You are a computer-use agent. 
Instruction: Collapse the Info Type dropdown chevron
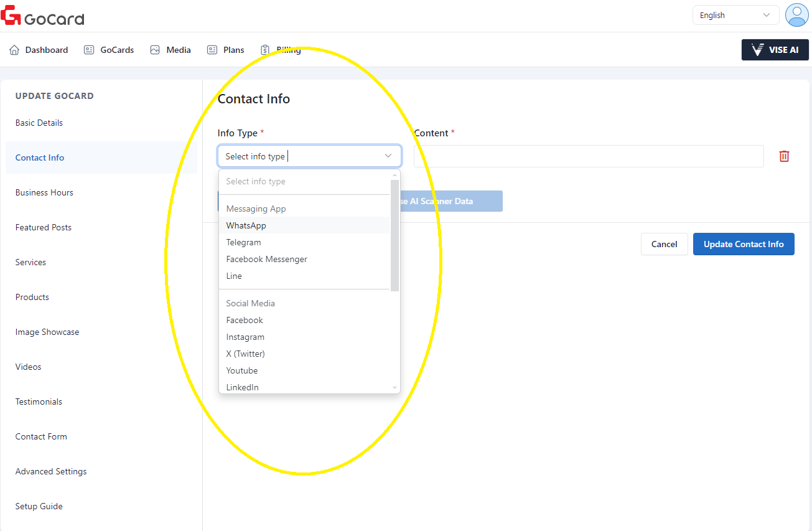(388, 156)
